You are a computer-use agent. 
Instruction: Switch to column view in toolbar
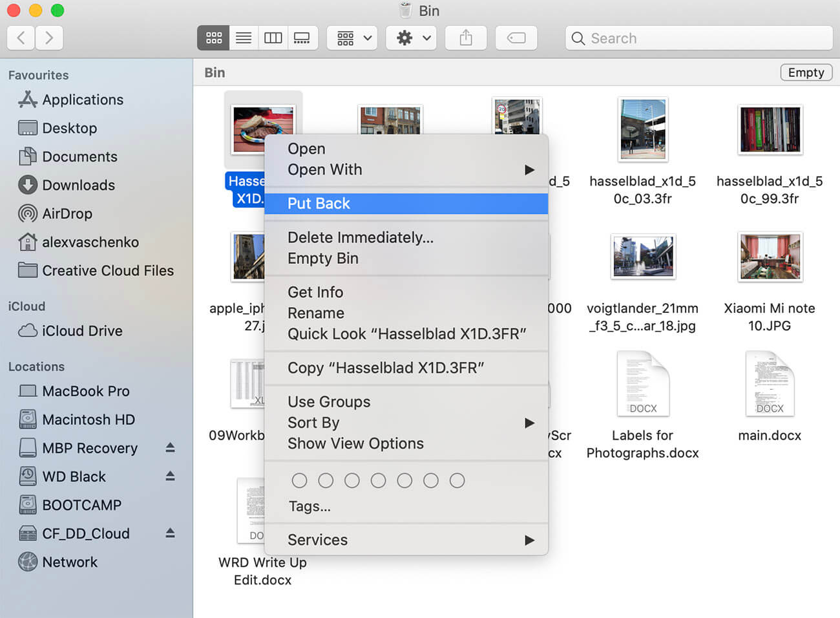273,38
